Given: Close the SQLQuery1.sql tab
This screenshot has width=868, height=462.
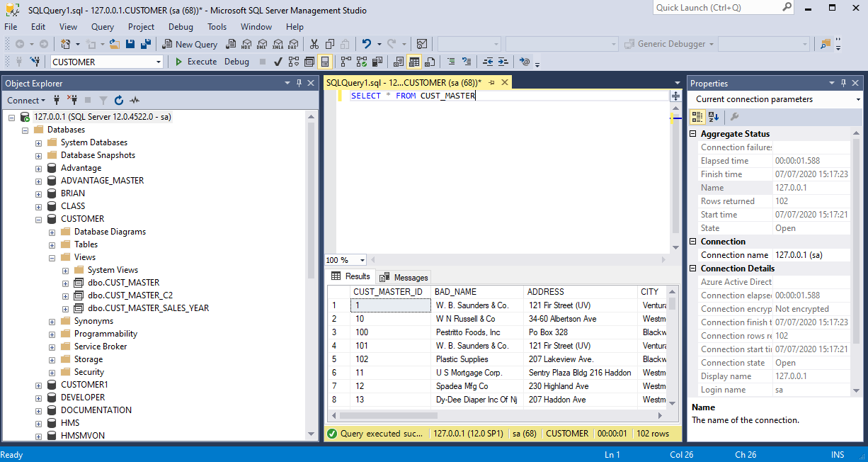Looking at the screenshot, I should click(x=505, y=82).
